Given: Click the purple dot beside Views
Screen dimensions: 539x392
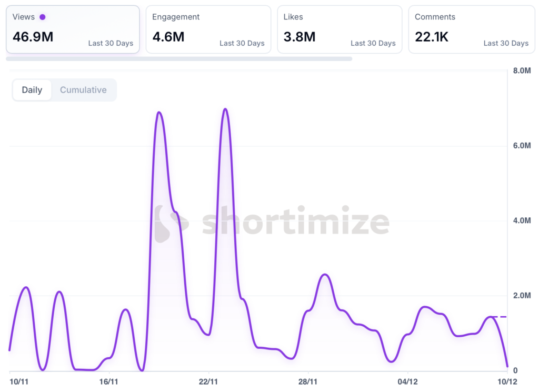Looking at the screenshot, I should point(43,17).
